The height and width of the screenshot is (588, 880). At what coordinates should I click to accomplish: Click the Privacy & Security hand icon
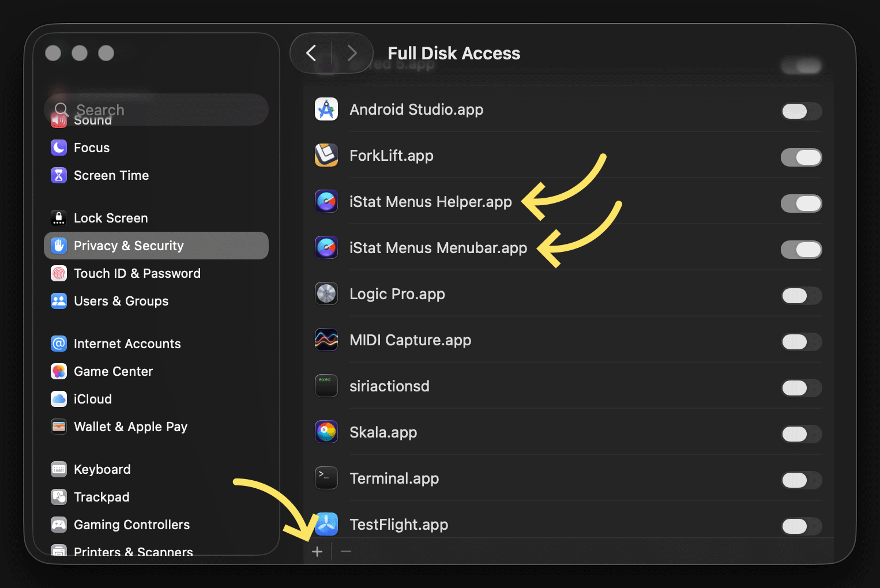point(59,246)
